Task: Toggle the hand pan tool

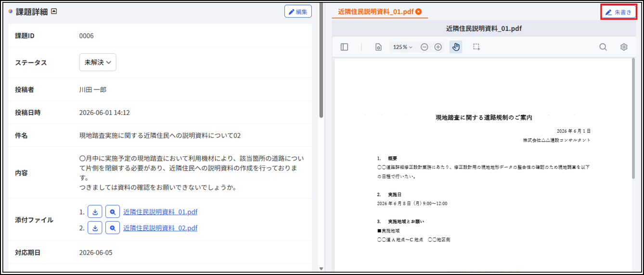Action: click(456, 47)
